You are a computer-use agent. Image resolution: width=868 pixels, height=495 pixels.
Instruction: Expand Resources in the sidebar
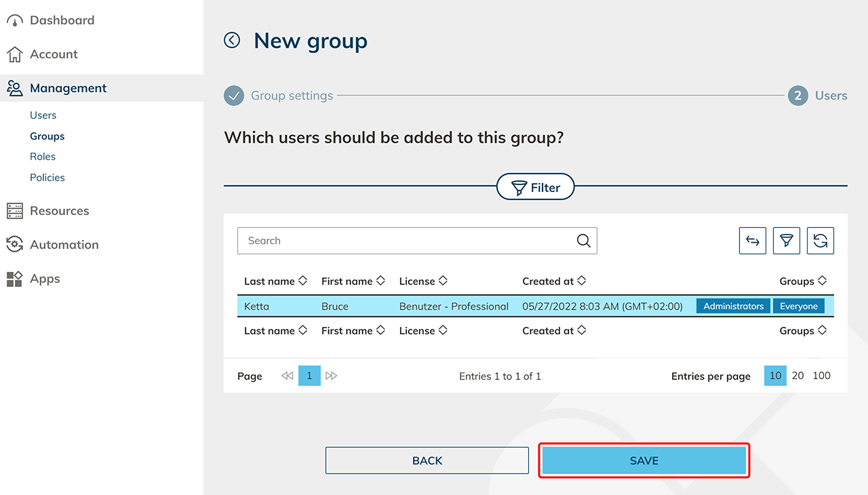(59, 211)
